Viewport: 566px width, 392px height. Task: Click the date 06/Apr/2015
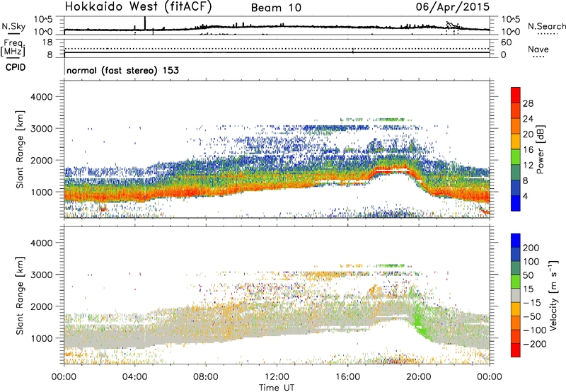(x=453, y=6)
